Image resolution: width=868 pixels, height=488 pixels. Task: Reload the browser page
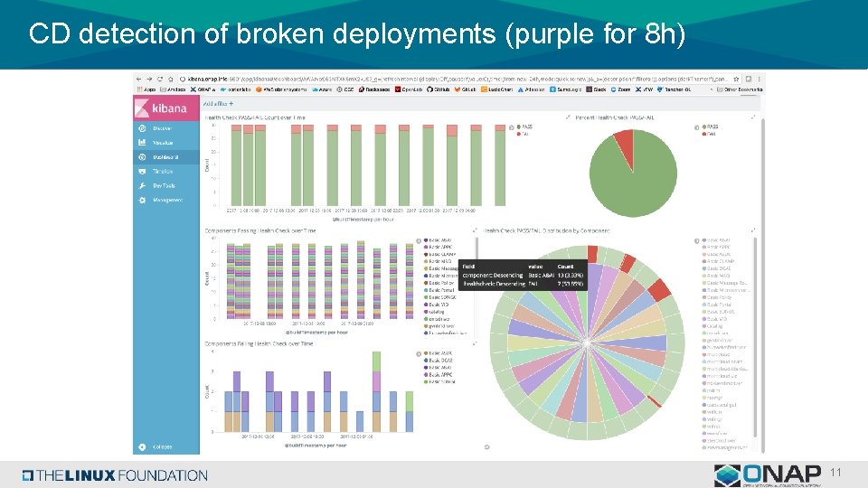tap(159, 80)
